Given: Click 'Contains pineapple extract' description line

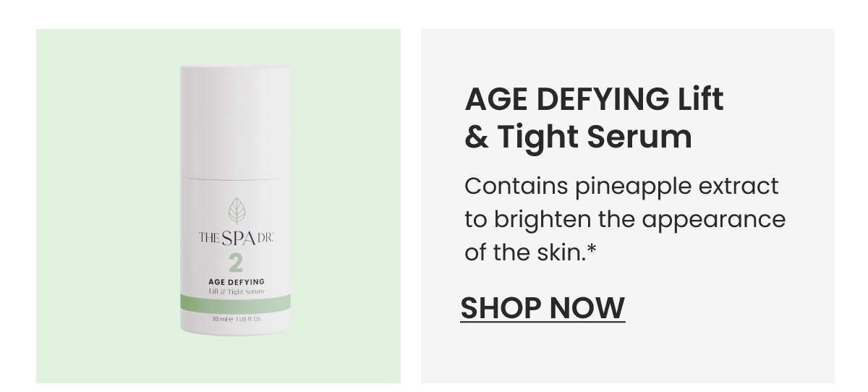Looking at the screenshot, I should point(622,187).
